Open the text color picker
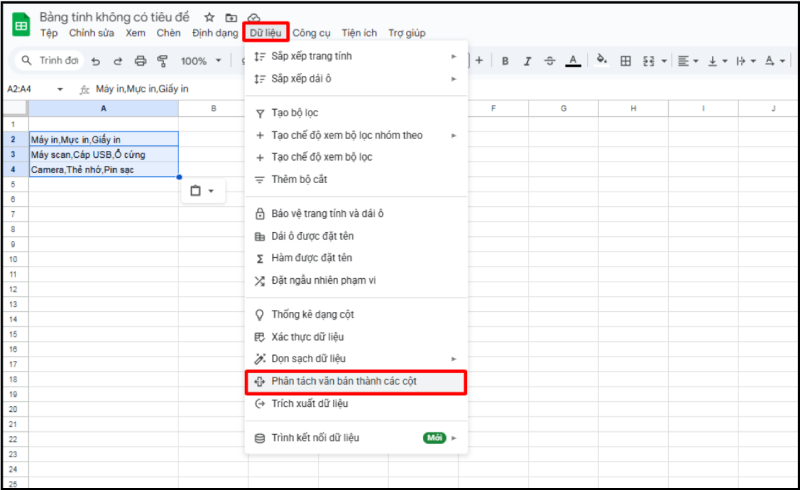This screenshot has height=490, width=800. [x=573, y=61]
